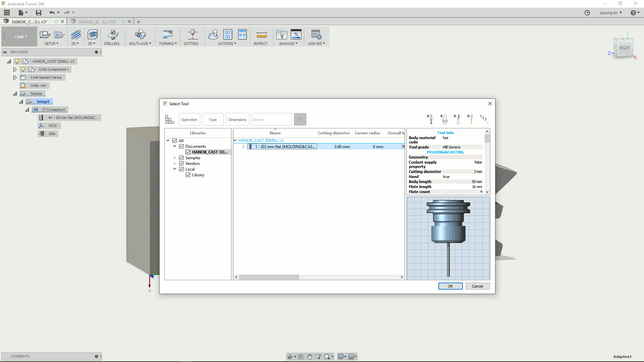
Task: Click the new turning tool icon
Action: click(x=457, y=119)
